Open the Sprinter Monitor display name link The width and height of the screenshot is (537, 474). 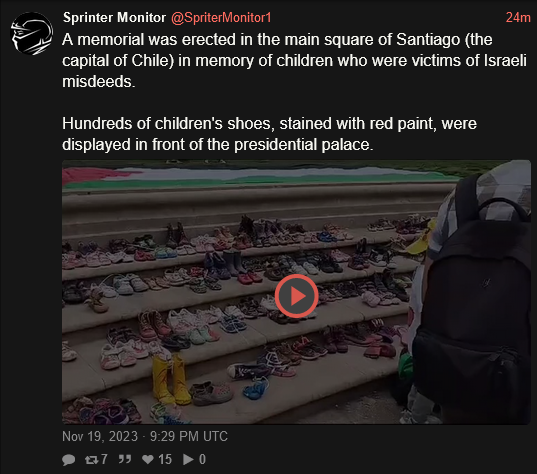point(114,17)
